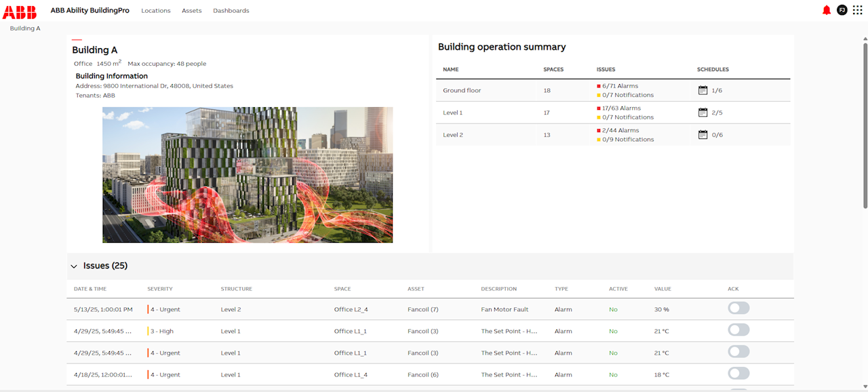This screenshot has width=868, height=392.
Task: Open the Ground floor row
Action: click(x=462, y=90)
